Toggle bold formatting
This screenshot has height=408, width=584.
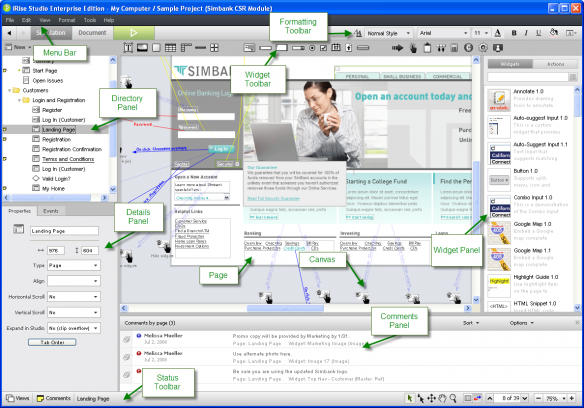click(x=514, y=33)
